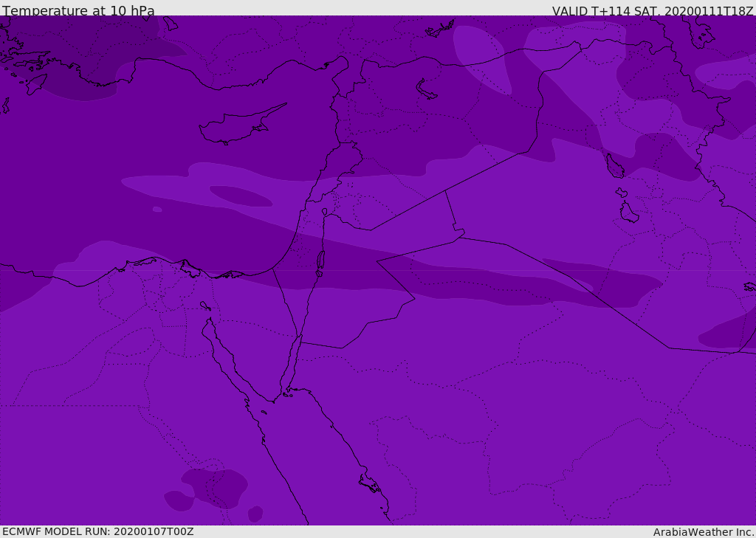Select the dark oval patch west of Lebanon
The width and height of the screenshot is (756, 538).
[x=241, y=196]
